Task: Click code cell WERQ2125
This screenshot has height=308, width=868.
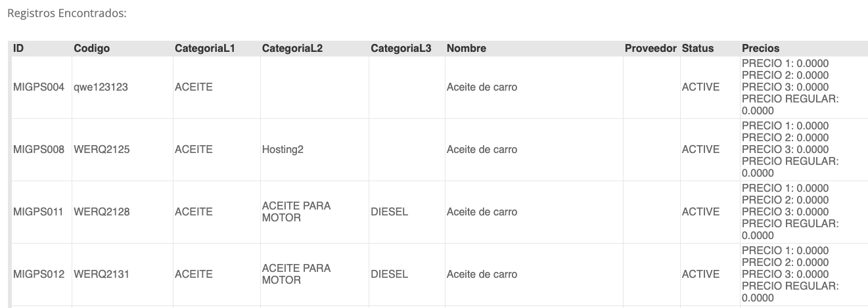Action: [x=102, y=150]
